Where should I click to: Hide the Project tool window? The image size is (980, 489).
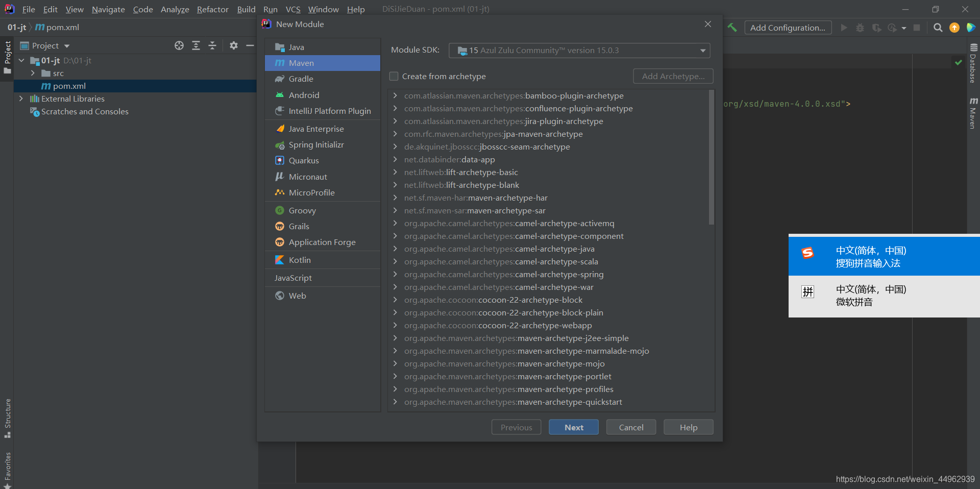click(x=250, y=45)
